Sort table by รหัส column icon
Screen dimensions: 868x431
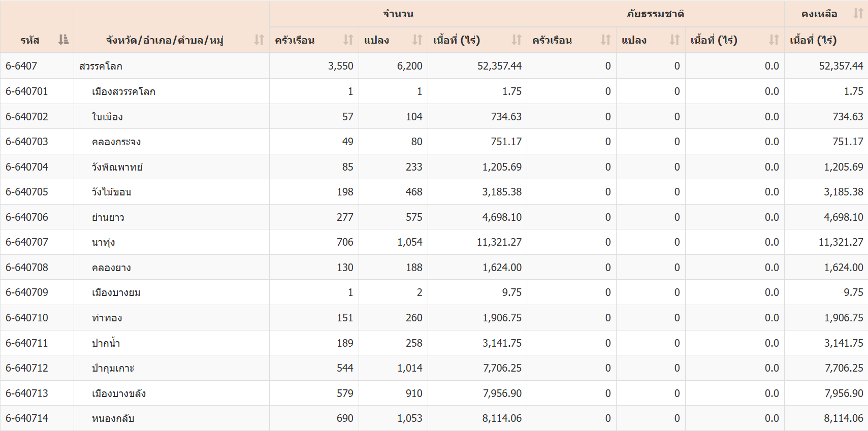[63, 40]
